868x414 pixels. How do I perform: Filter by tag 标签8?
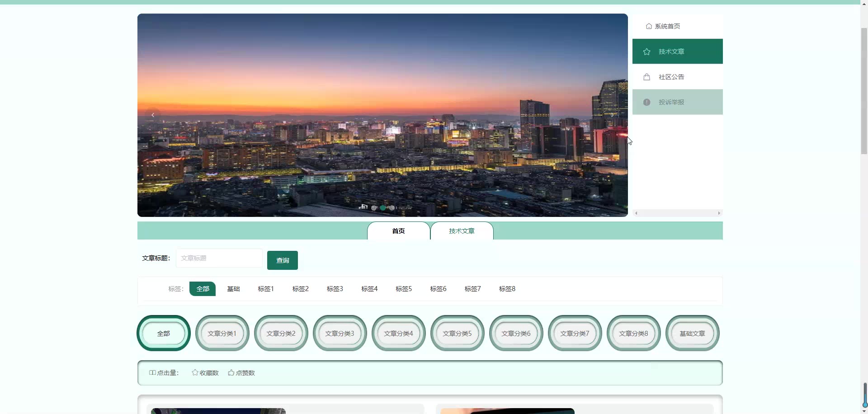(x=507, y=289)
